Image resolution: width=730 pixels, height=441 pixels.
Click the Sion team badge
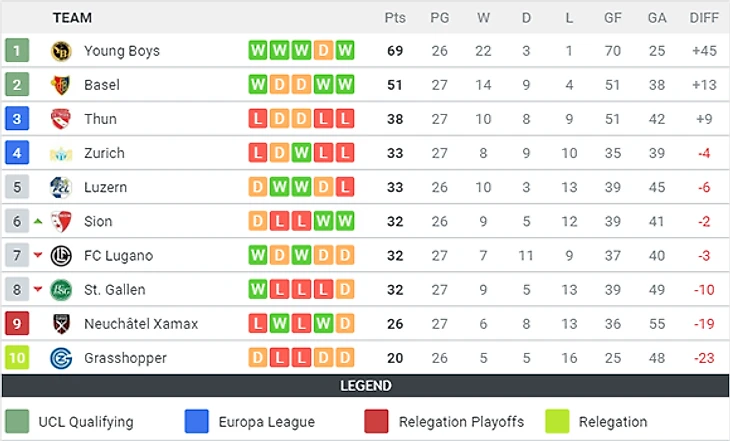[x=61, y=221]
